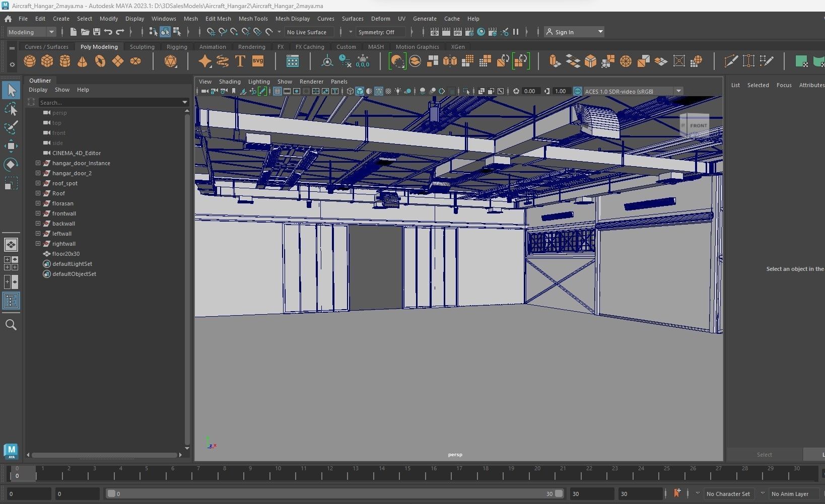Screen dimensions: 825x504
Task: Open the Edit Mesh menu
Action: point(218,19)
